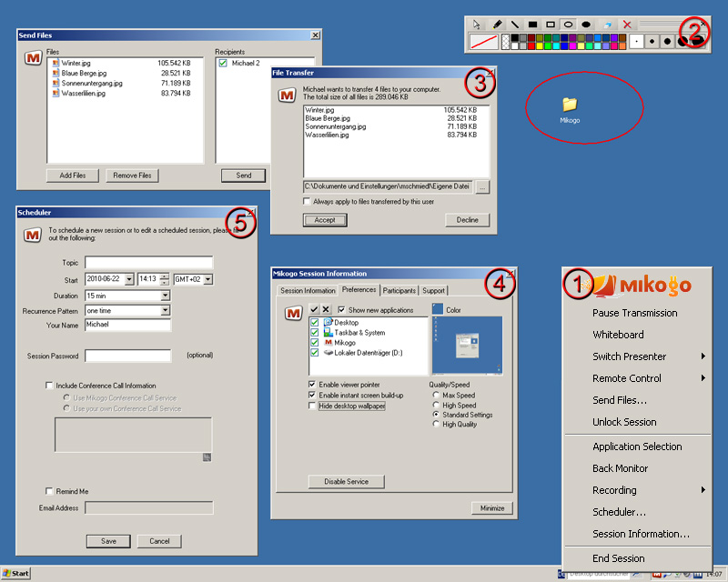
Task: Click Decline in File Transfer dialog
Action: [x=467, y=220]
